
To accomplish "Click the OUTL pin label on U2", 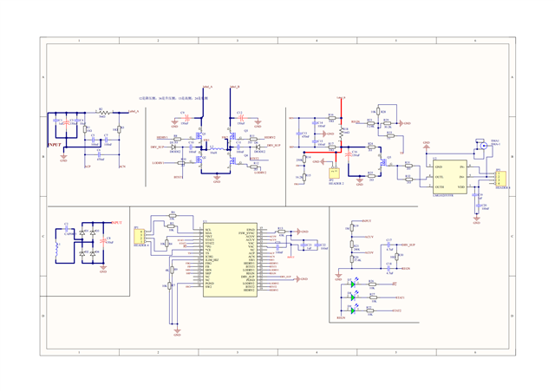I will pos(440,177).
